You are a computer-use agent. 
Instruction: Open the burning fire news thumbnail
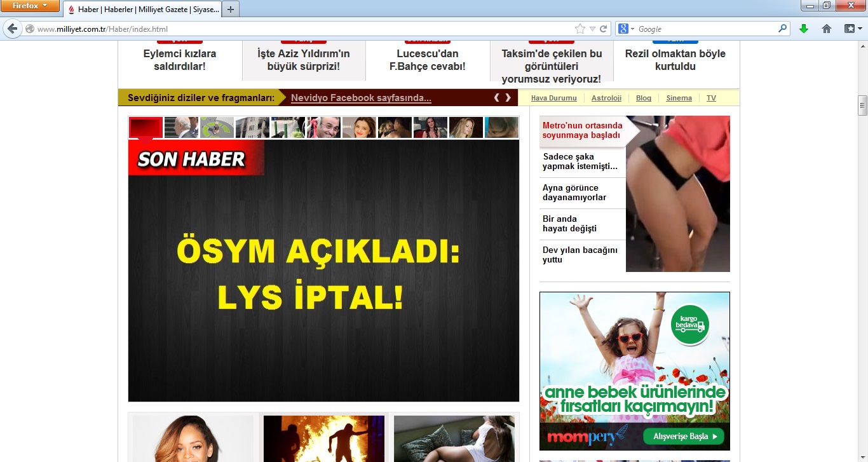(324, 438)
